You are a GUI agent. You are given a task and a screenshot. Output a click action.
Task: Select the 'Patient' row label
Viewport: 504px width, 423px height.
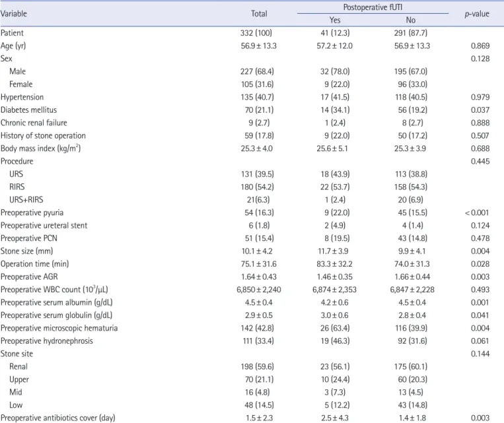(12, 33)
